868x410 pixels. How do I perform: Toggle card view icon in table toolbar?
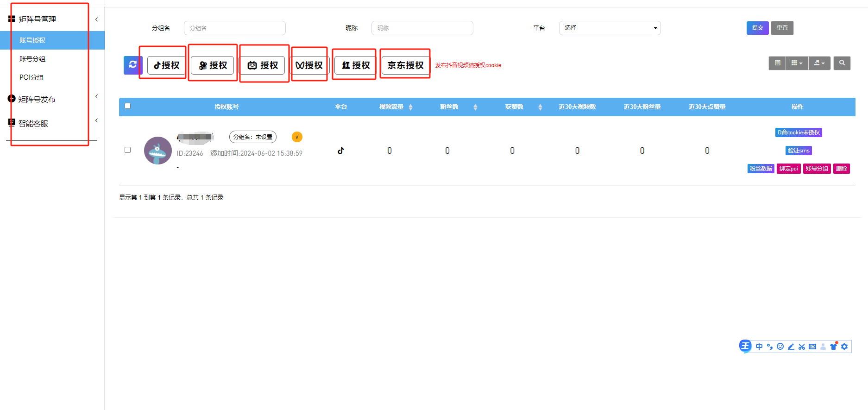tap(777, 63)
